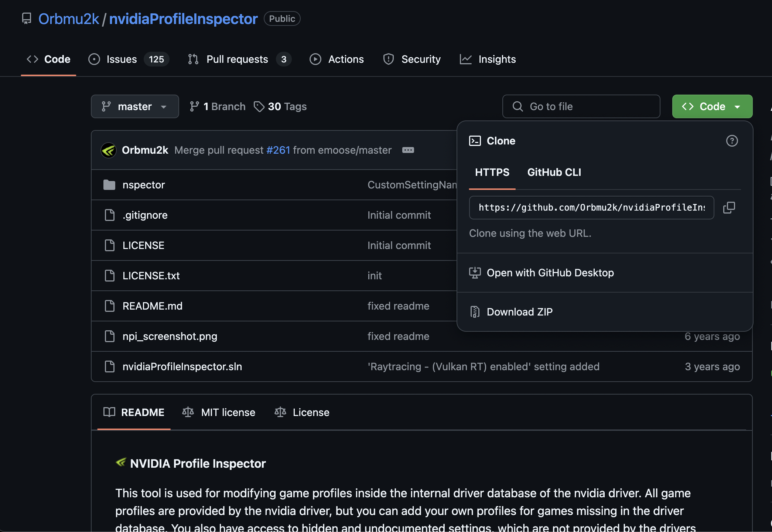The image size is (772, 532).
Task: Click the 3 years ago timestamp
Action: coord(712,366)
